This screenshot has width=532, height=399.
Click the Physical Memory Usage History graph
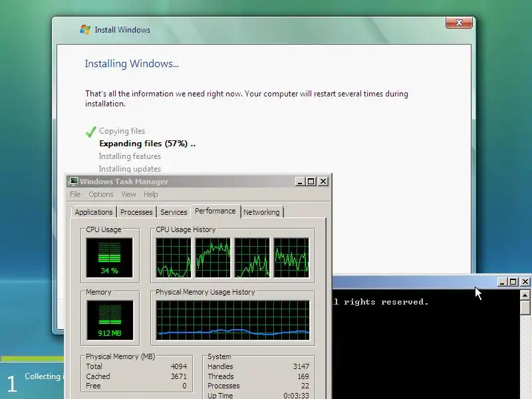(x=233, y=321)
